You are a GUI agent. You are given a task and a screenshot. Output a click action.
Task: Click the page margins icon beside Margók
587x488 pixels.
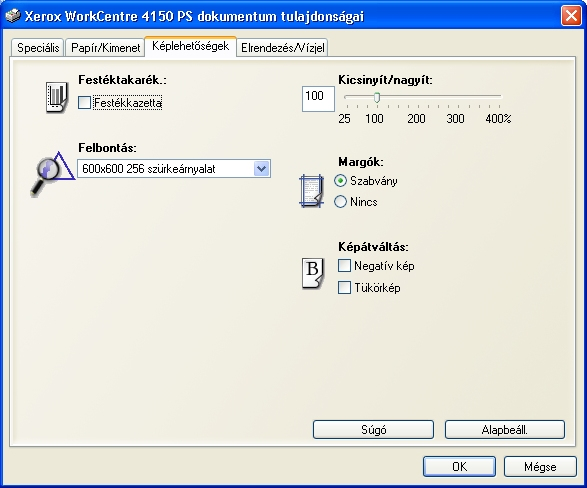(x=311, y=190)
